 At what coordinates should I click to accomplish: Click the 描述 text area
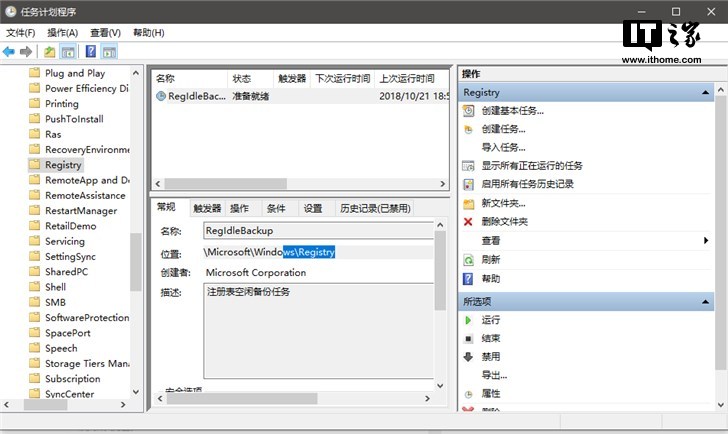tap(318, 331)
